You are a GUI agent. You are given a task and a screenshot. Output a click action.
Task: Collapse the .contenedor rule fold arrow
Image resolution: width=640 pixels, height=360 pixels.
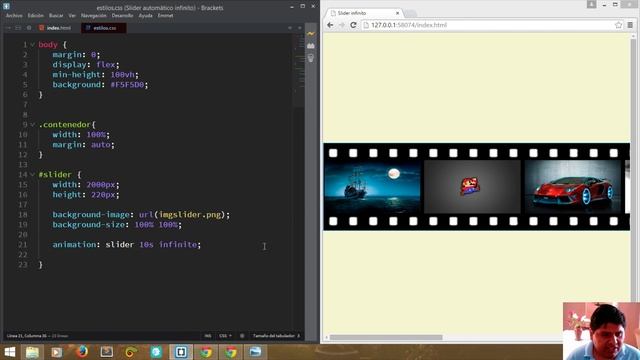(33, 124)
